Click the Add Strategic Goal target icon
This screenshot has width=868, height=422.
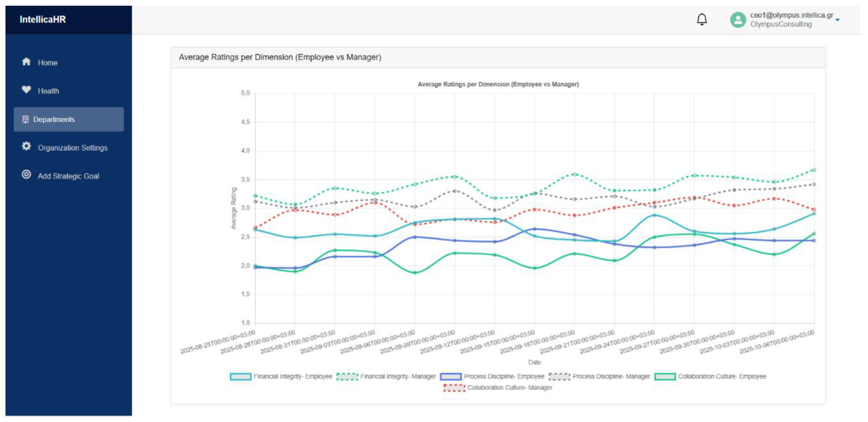click(x=26, y=175)
